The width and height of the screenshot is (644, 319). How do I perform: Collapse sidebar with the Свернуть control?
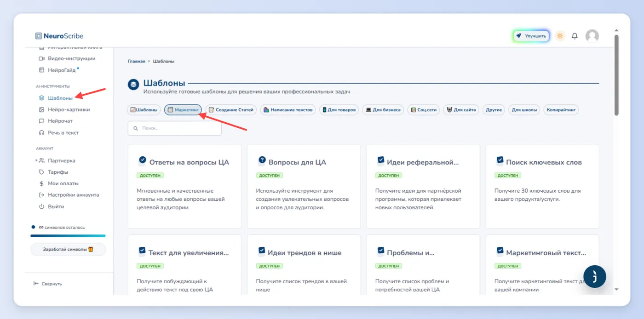(48, 284)
